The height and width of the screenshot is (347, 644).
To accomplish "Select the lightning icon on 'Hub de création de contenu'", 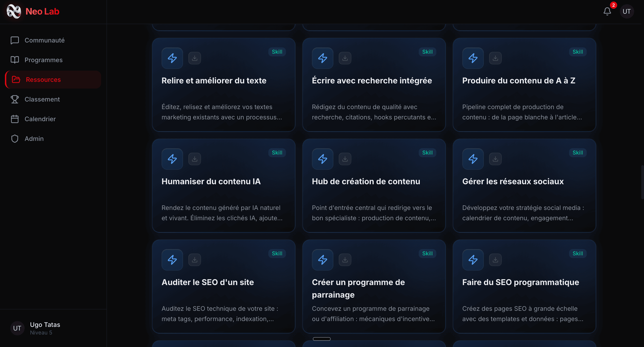I will [322, 159].
